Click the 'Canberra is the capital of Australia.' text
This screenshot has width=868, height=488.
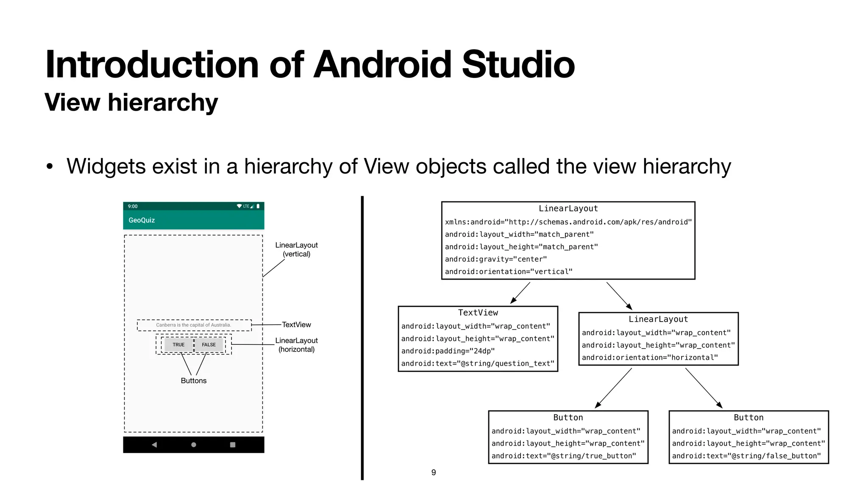click(194, 325)
